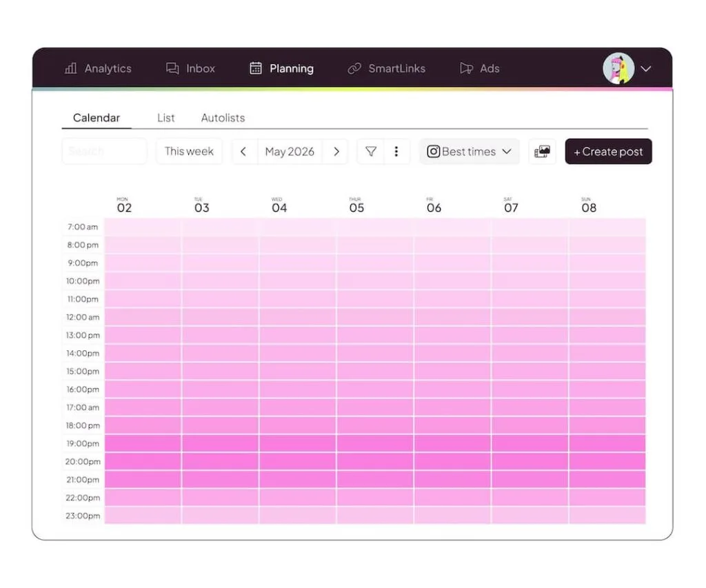
Task: Open the filter funnel icon
Action: 371,151
